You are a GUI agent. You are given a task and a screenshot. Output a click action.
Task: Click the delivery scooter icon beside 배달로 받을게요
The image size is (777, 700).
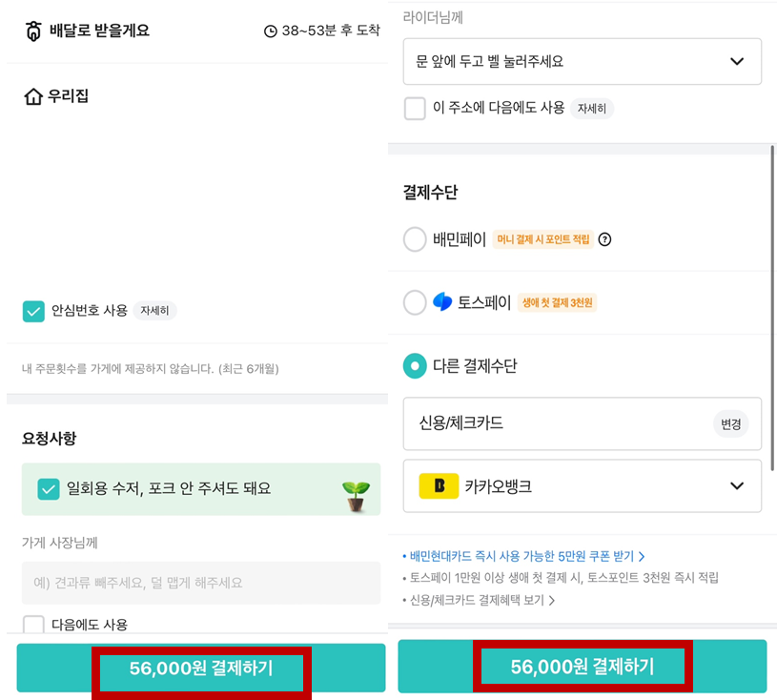click(31, 31)
